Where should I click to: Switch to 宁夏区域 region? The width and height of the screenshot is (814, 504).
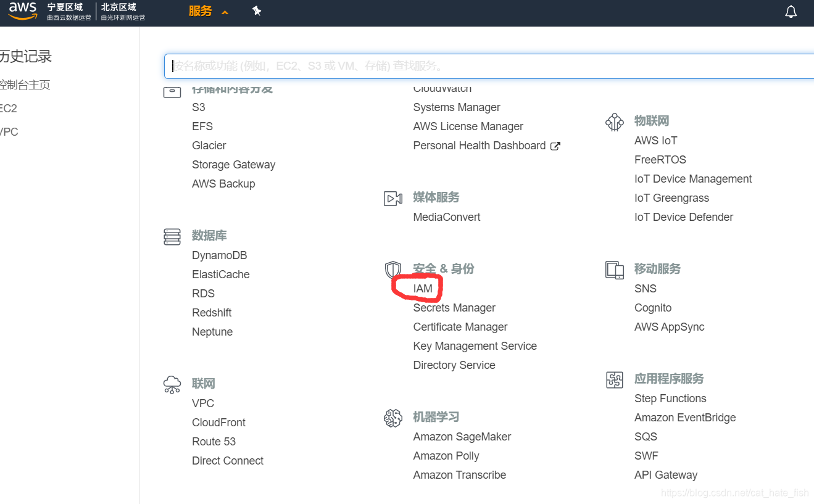click(69, 12)
